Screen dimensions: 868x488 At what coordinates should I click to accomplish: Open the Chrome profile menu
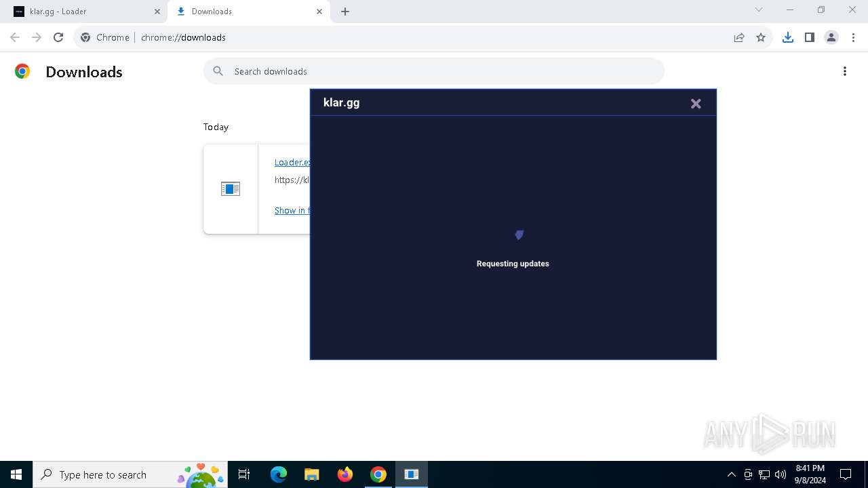[x=831, y=37]
